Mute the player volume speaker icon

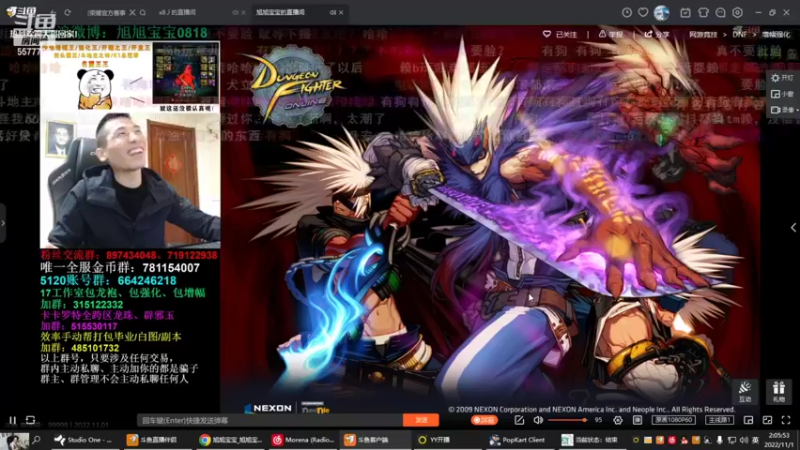click(x=538, y=420)
